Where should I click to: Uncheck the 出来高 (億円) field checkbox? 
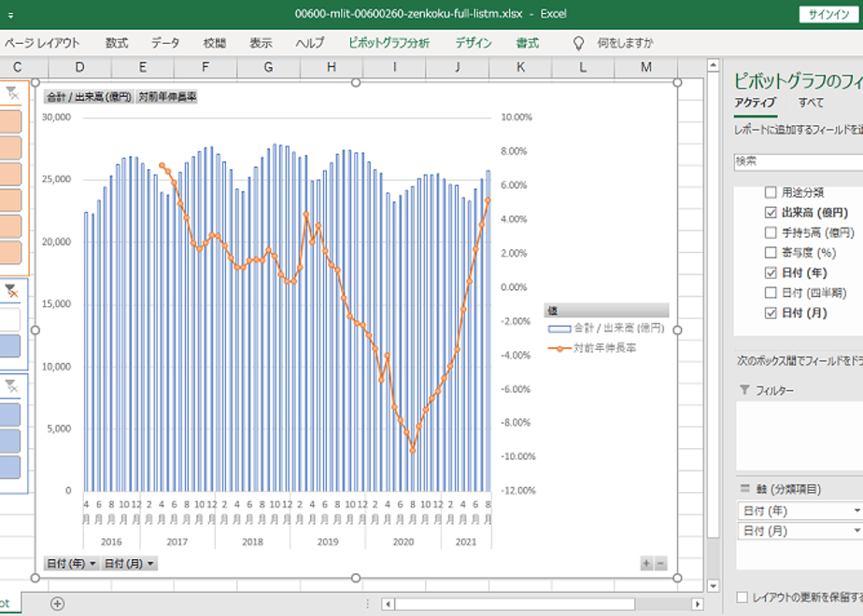coord(771,213)
